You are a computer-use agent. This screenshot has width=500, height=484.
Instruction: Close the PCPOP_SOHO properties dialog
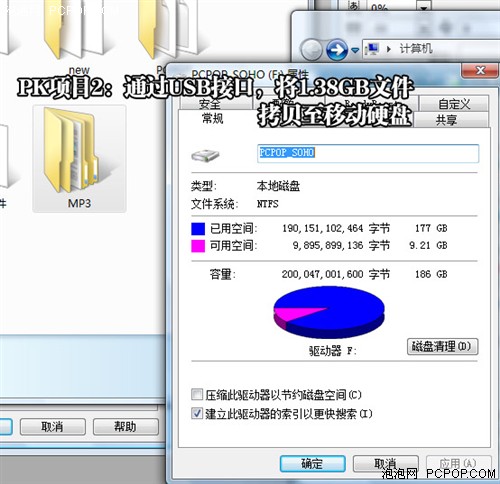(x=480, y=70)
